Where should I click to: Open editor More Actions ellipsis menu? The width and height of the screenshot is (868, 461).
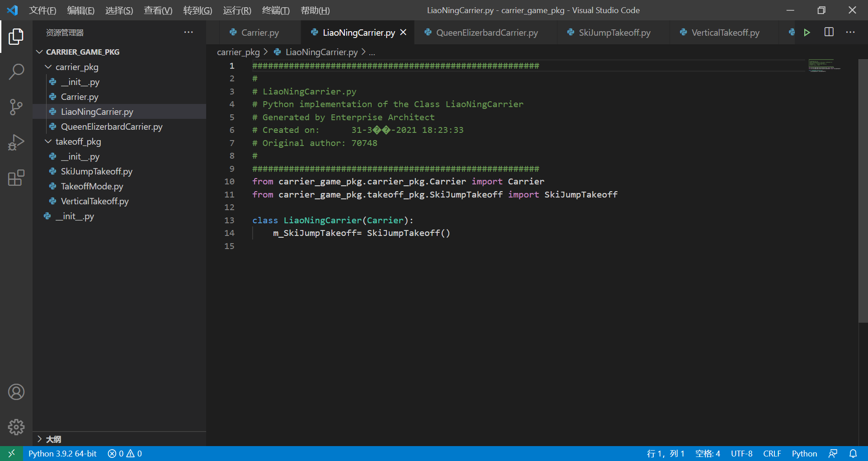click(x=850, y=33)
